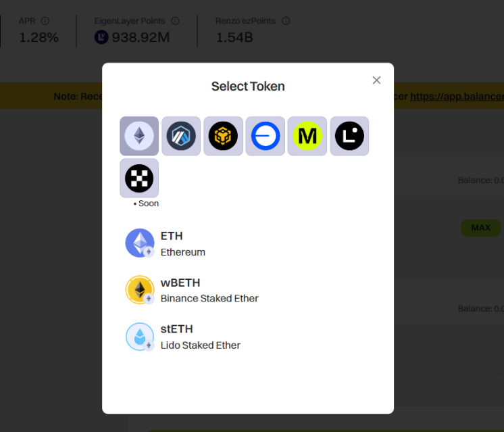The image size is (504, 432).
Task: Open Renzo ezPoints info icon
Action: pos(286,21)
